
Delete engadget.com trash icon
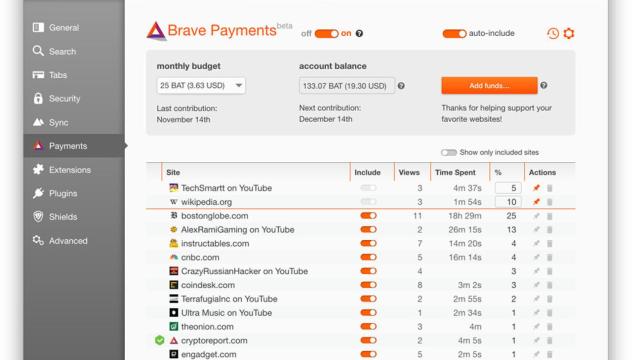(550, 354)
